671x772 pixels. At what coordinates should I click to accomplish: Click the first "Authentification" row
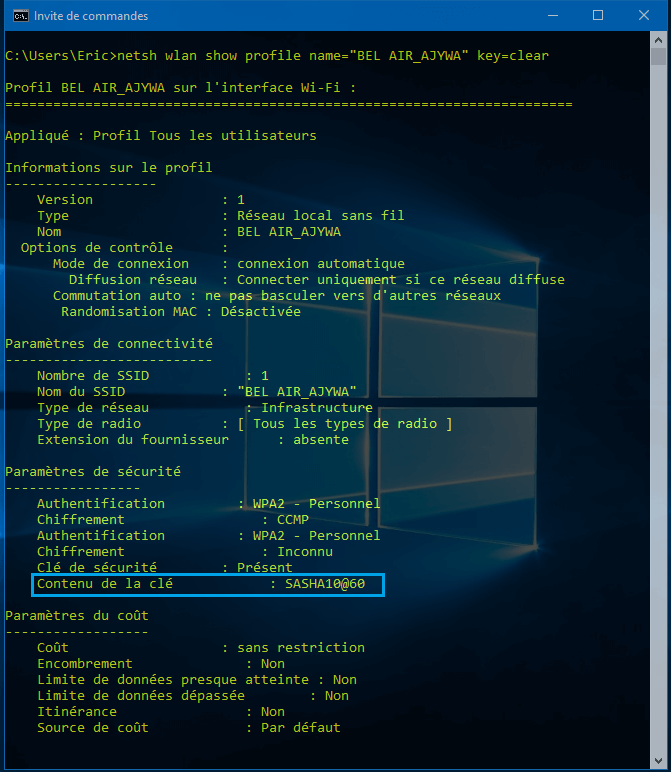(x=208, y=504)
